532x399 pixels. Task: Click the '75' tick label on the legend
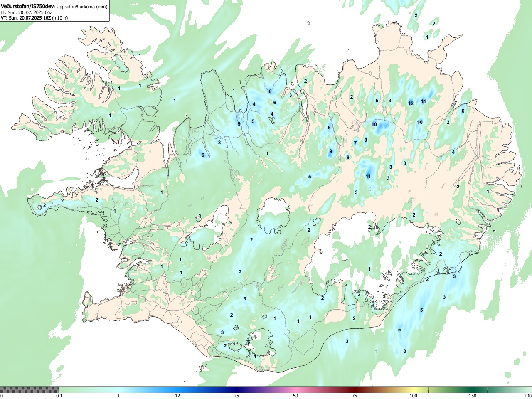[354, 396]
